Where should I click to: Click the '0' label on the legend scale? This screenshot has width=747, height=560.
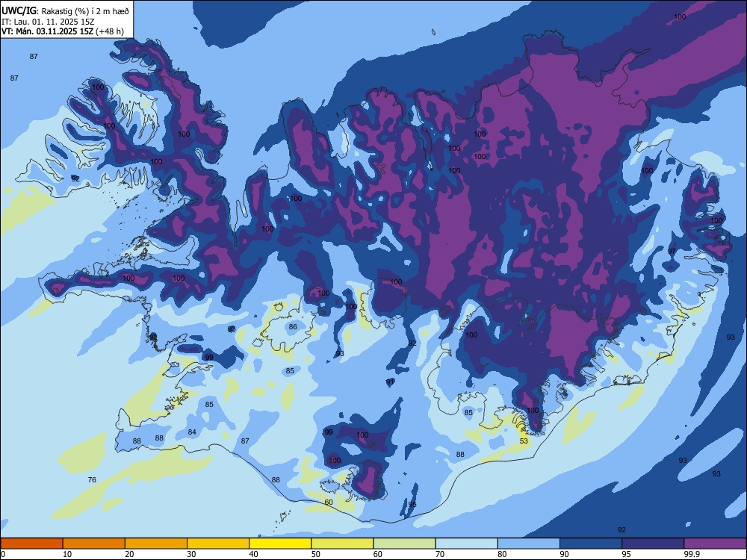pos(3,554)
